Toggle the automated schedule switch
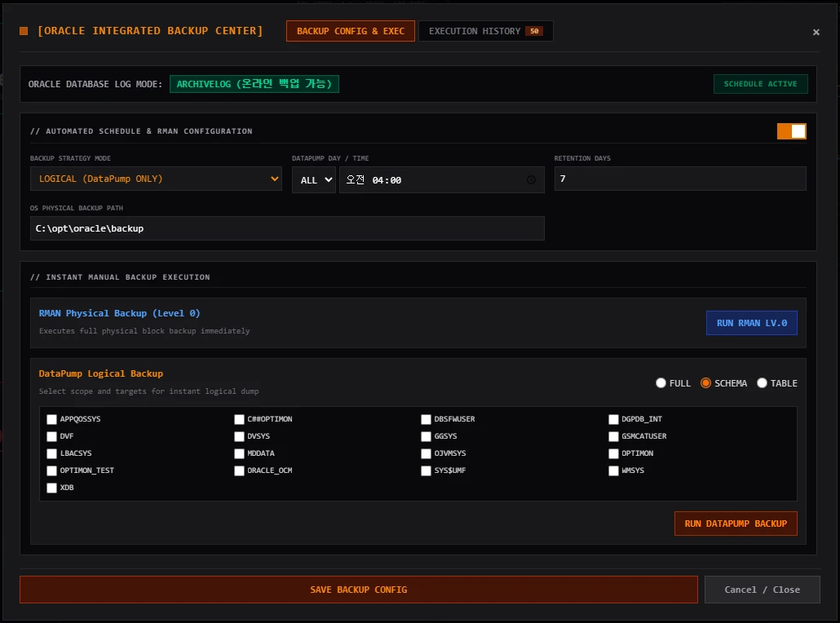This screenshot has width=840, height=623. tap(792, 131)
